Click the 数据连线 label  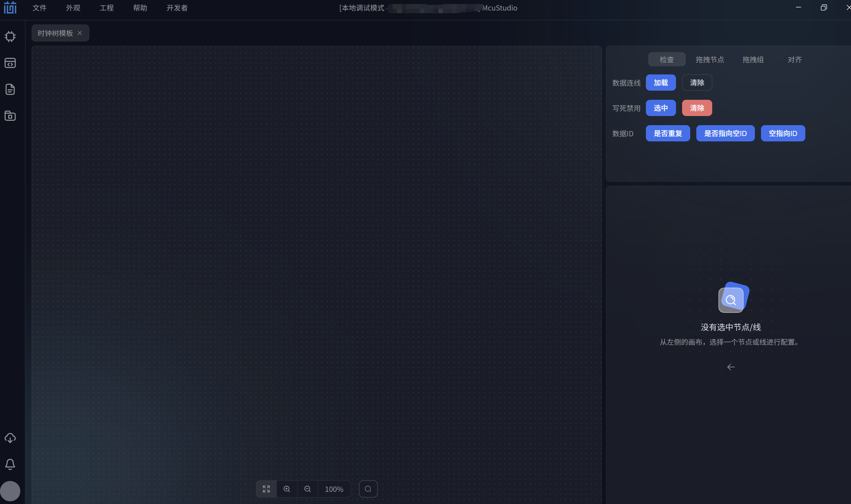click(626, 83)
